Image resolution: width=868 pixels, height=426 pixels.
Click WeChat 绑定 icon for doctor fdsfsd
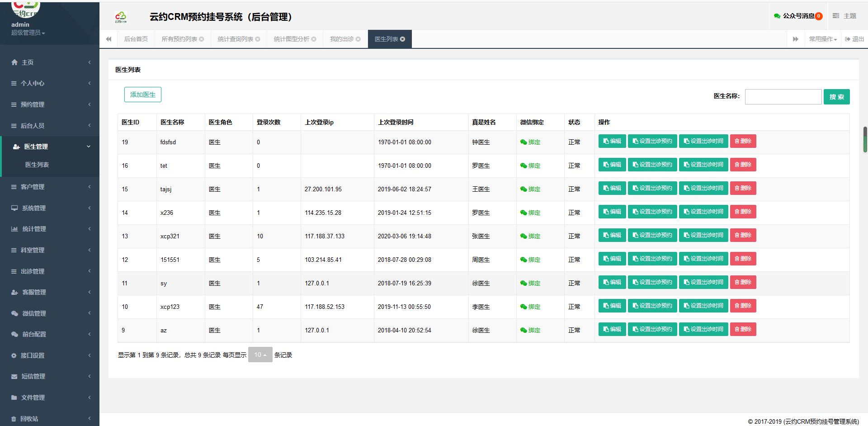(x=524, y=142)
